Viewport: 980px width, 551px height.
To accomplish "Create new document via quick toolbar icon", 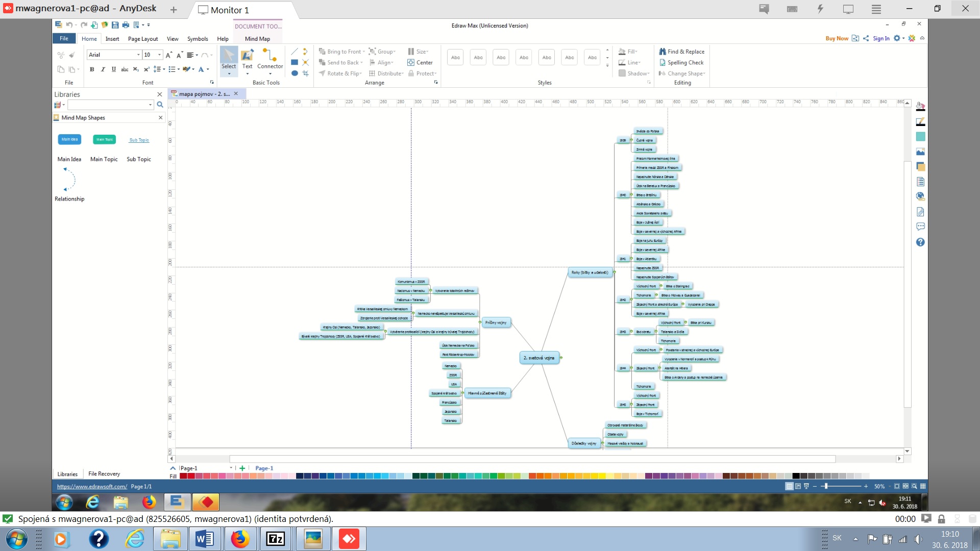I will click(x=94, y=25).
